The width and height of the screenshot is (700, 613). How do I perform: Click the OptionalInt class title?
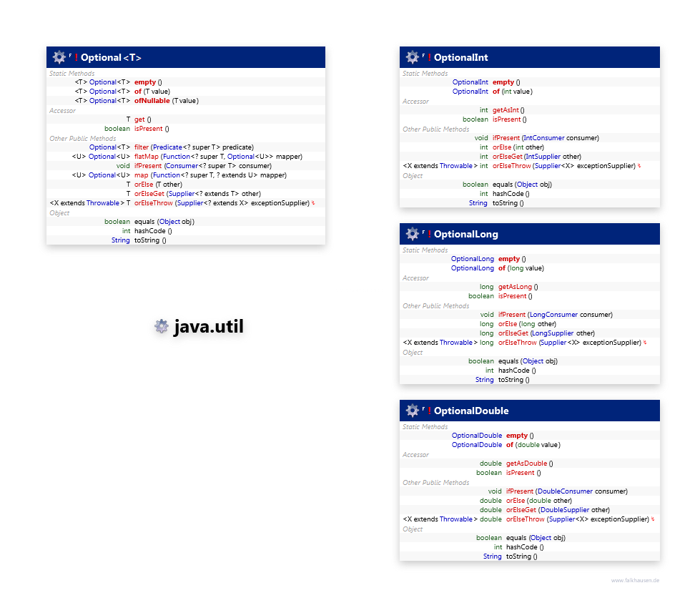(460, 58)
